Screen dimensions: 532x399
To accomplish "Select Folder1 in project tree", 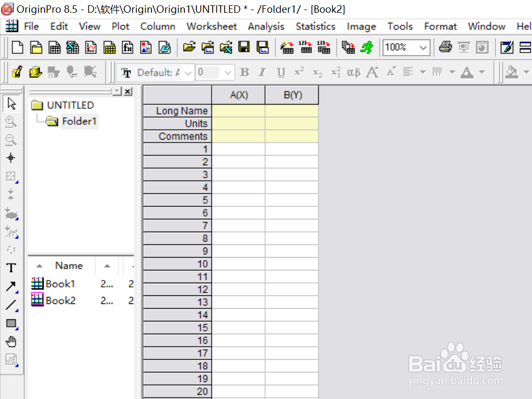I will tap(79, 121).
